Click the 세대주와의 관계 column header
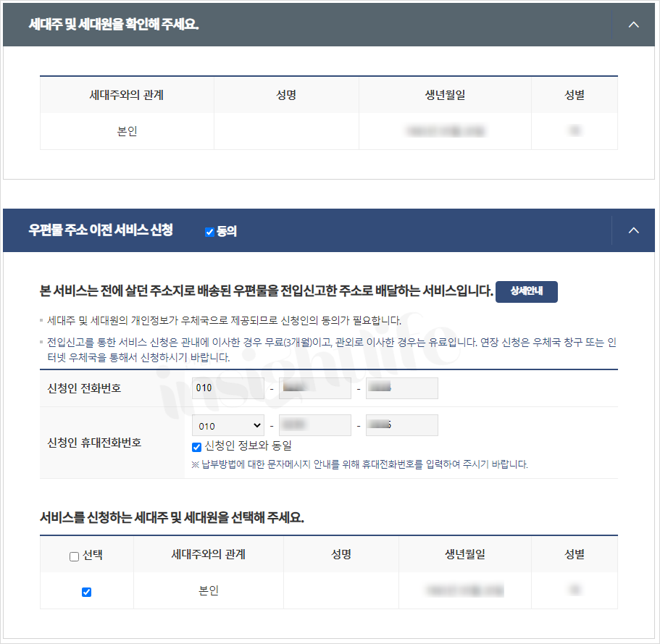The width and height of the screenshot is (660, 644). 127,94
